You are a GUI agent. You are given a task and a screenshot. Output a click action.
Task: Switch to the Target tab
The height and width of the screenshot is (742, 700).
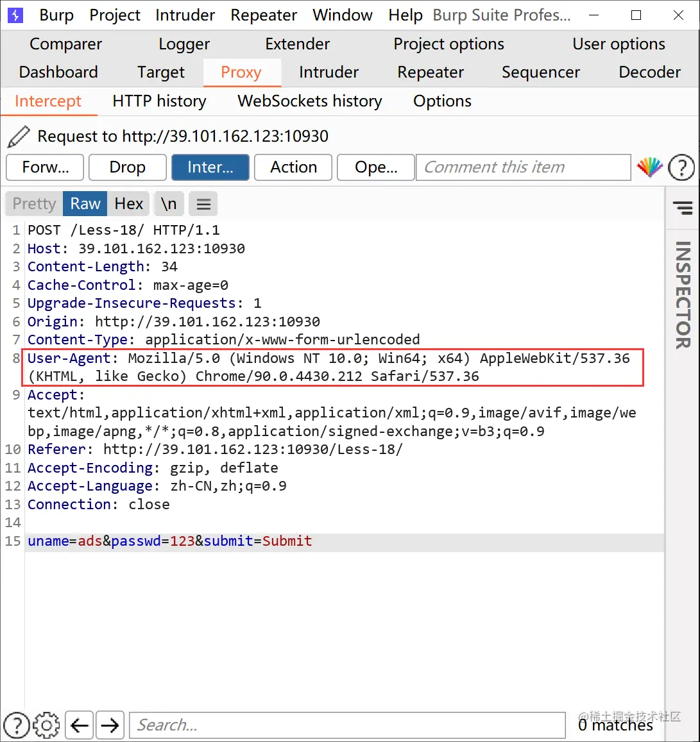(161, 72)
